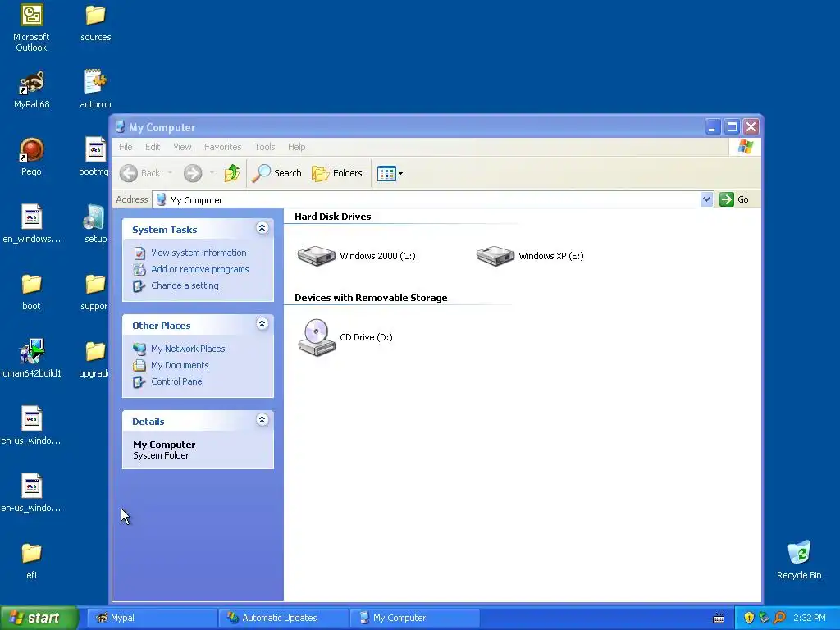This screenshot has height=630, width=840.
Task: Click the network connection tray icon
Action: click(764, 618)
